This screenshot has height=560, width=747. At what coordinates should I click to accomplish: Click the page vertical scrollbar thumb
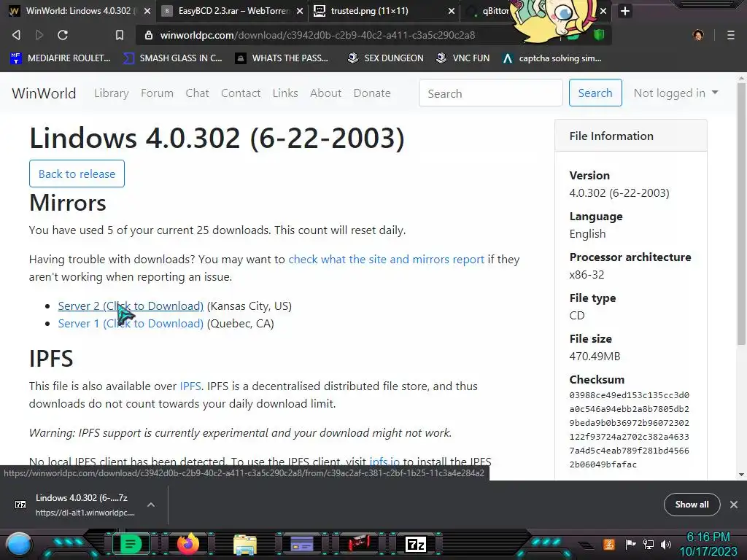pos(741,214)
